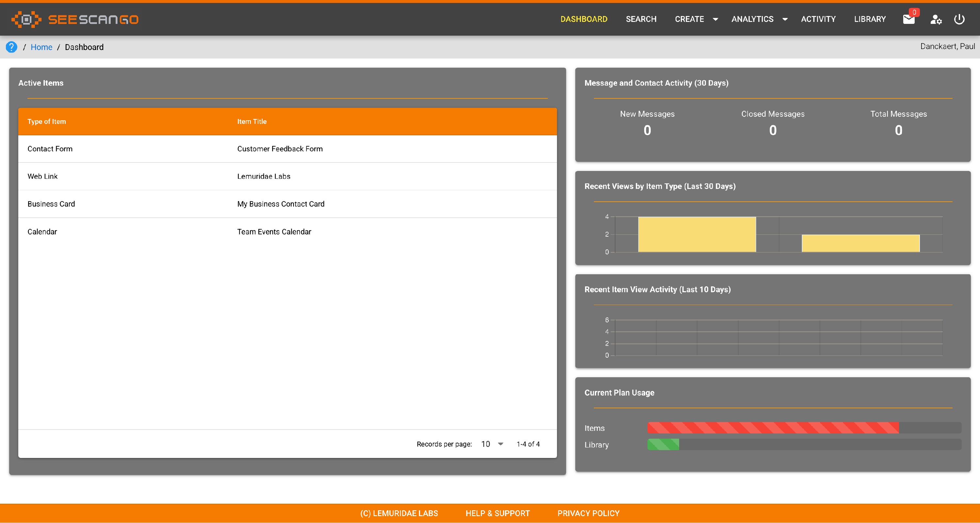The image size is (980, 523).
Task: Open the Activity menu item
Action: [818, 19]
